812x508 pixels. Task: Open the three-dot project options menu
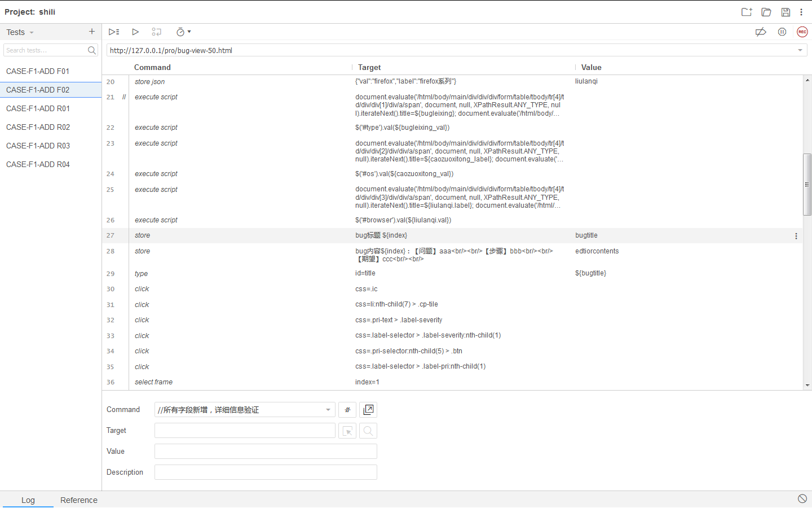[x=802, y=12]
